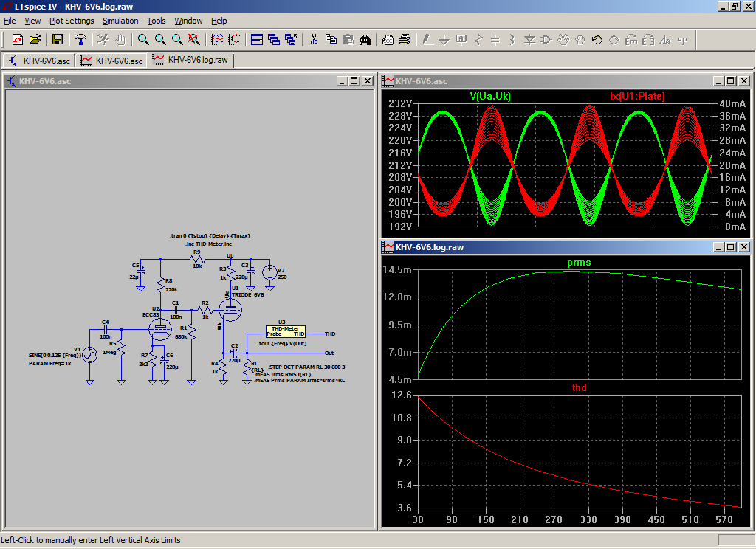The height and width of the screenshot is (549, 756).
Task: Open Find with the binoculars icon
Action: tap(365, 39)
